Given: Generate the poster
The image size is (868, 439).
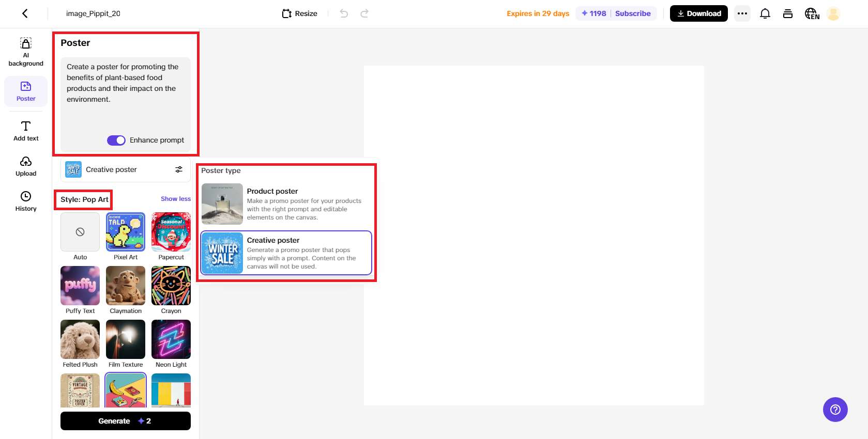Looking at the screenshot, I should [126, 421].
